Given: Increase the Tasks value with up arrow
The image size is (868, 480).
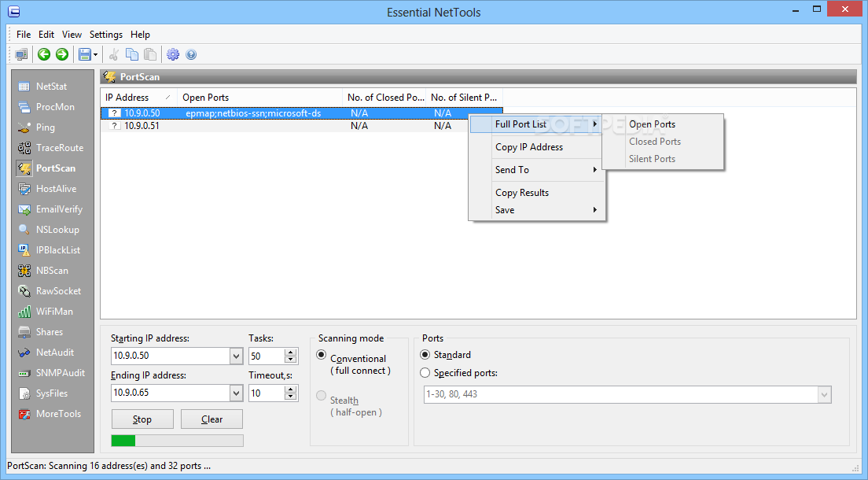Looking at the screenshot, I should click(291, 352).
